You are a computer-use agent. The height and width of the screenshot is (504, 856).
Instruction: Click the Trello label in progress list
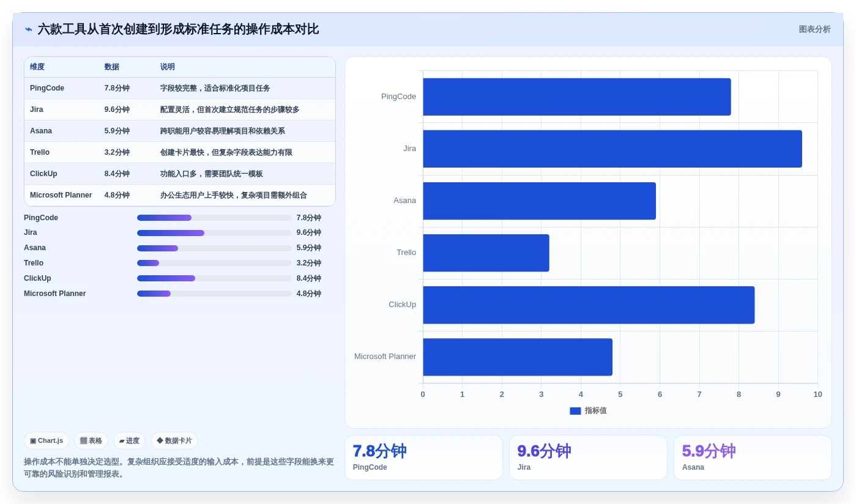point(34,263)
